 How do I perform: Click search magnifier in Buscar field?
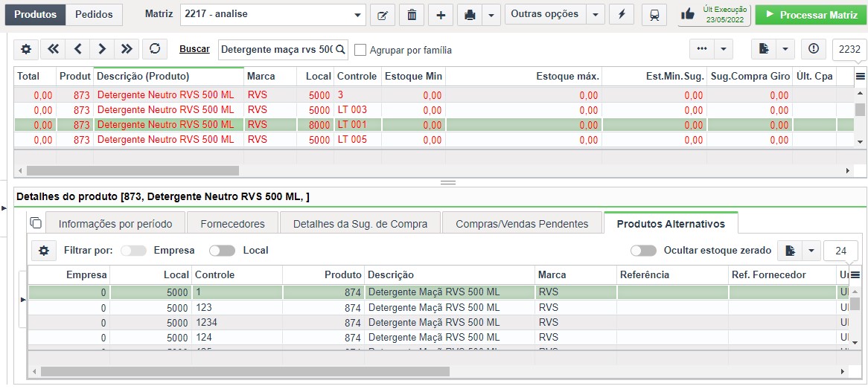(x=340, y=49)
